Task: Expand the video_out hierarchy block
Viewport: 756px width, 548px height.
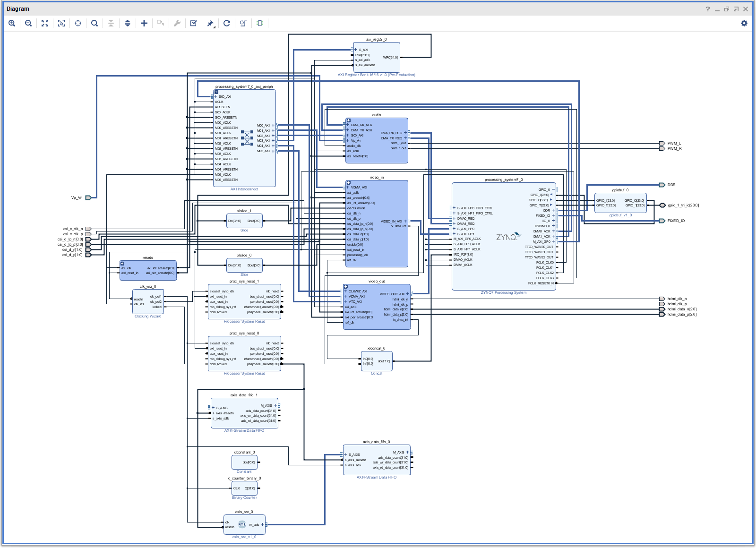Action: click(x=346, y=287)
